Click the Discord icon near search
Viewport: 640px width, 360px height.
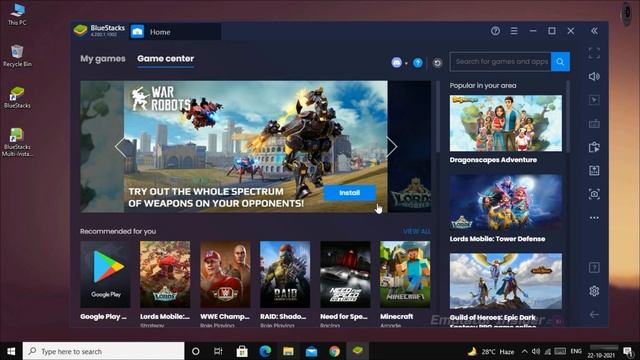coord(397,62)
